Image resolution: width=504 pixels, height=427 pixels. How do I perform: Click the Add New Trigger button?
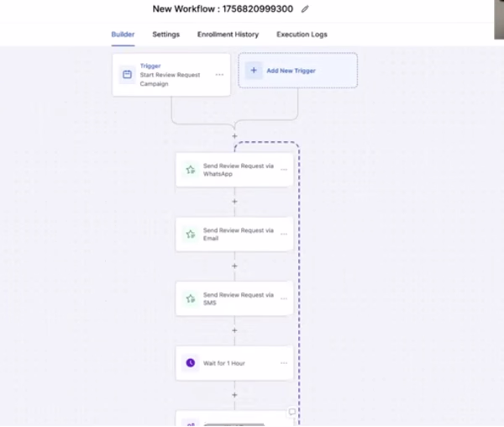point(298,71)
